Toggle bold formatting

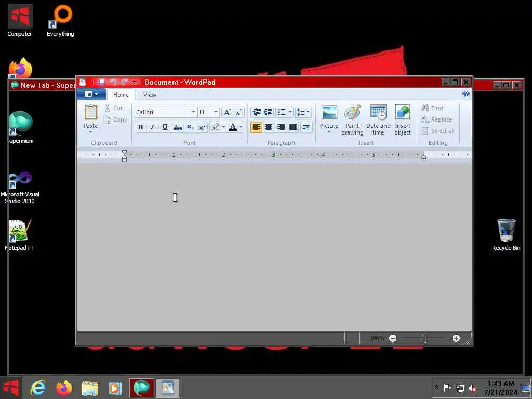[140, 127]
